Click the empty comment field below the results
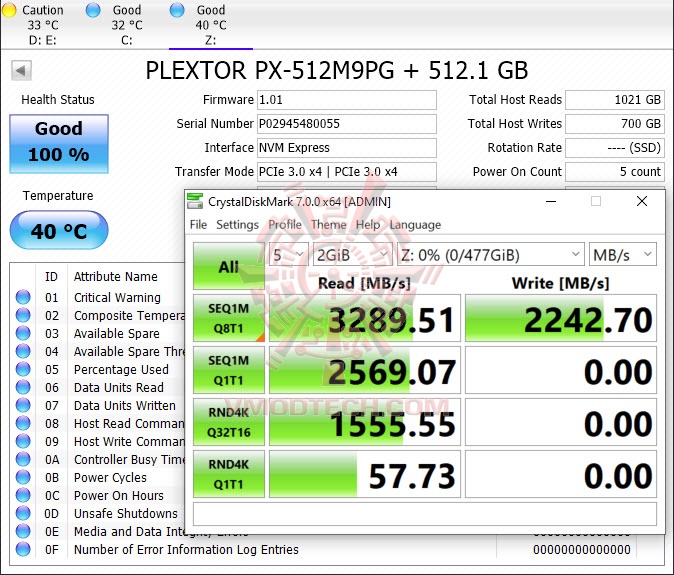 click(x=425, y=514)
